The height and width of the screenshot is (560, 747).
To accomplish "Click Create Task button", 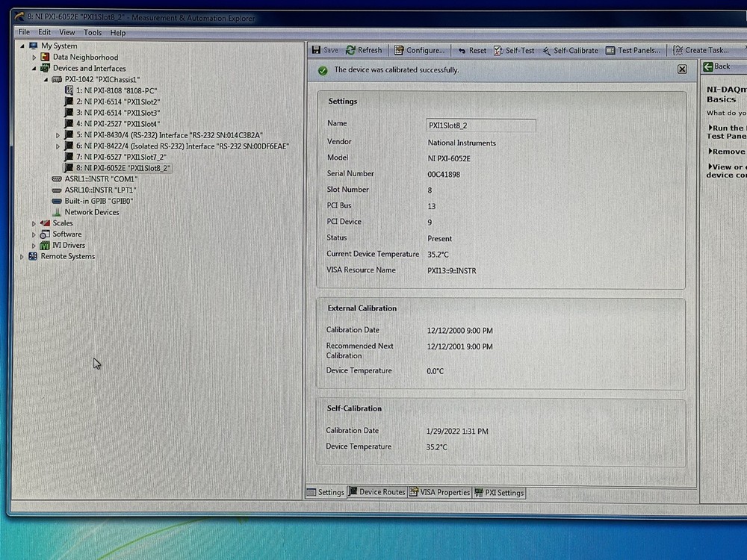I will coord(701,50).
